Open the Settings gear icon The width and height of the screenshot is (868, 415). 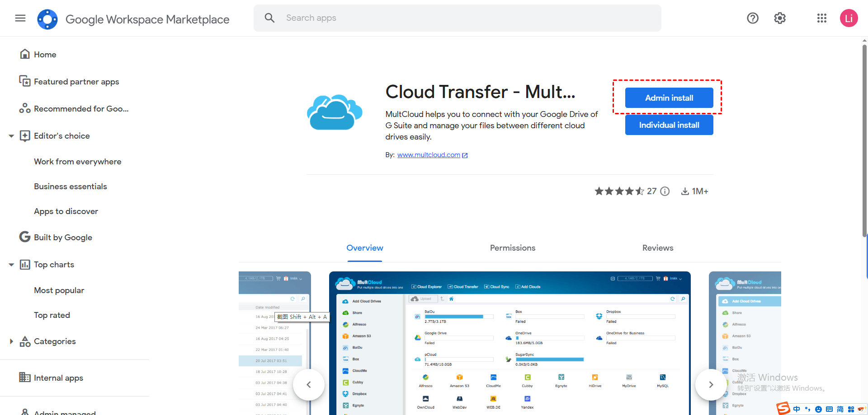coord(780,18)
